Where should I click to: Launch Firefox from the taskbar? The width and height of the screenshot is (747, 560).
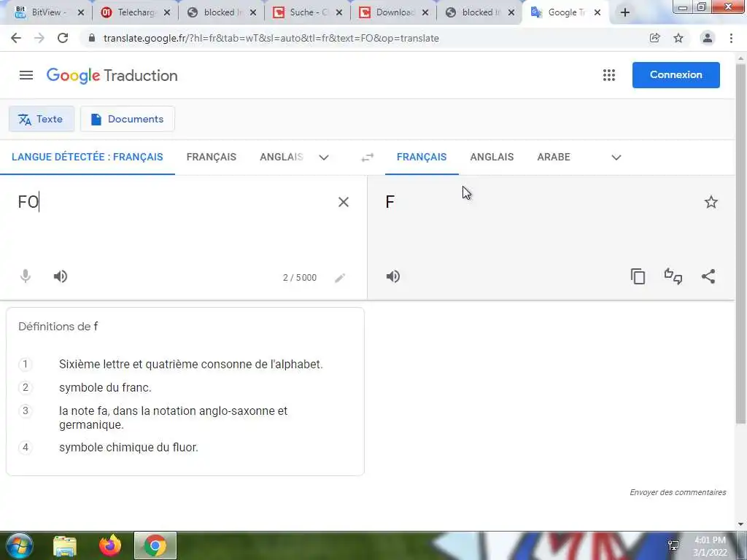click(110, 545)
